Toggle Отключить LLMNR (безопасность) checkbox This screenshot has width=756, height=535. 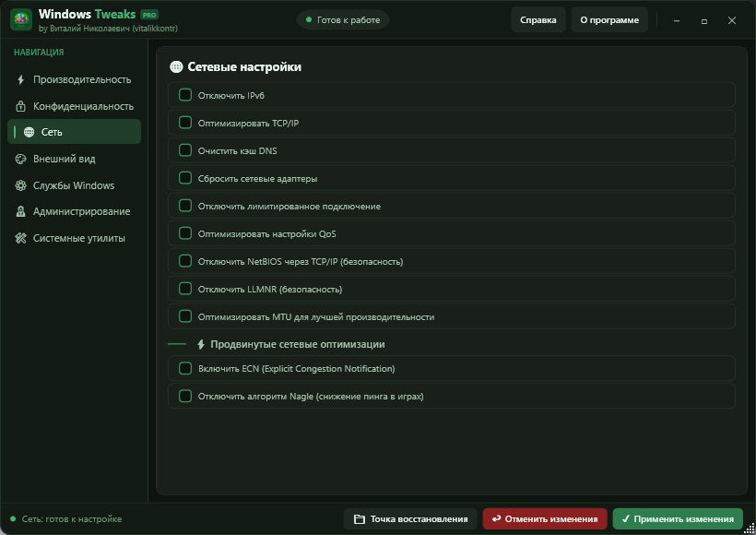185,289
